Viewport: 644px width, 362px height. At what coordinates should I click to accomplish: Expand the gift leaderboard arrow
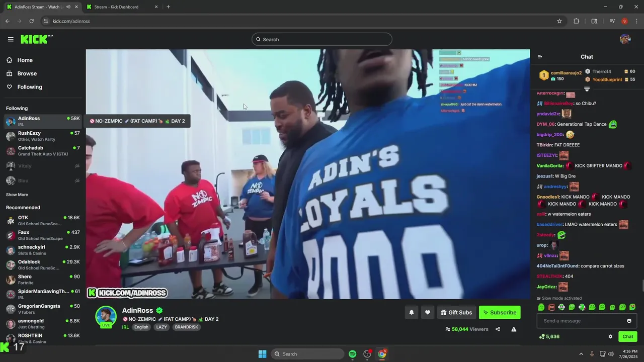tap(587, 89)
